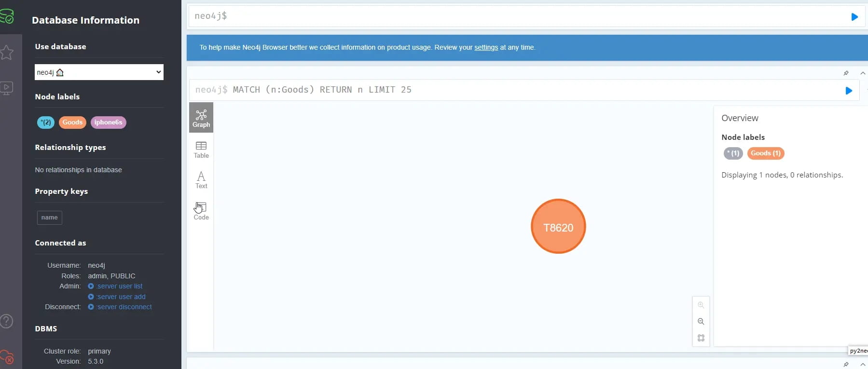Image resolution: width=868 pixels, height=369 pixels.
Task: Select the *(2) all-nodes label
Action: coord(46,123)
